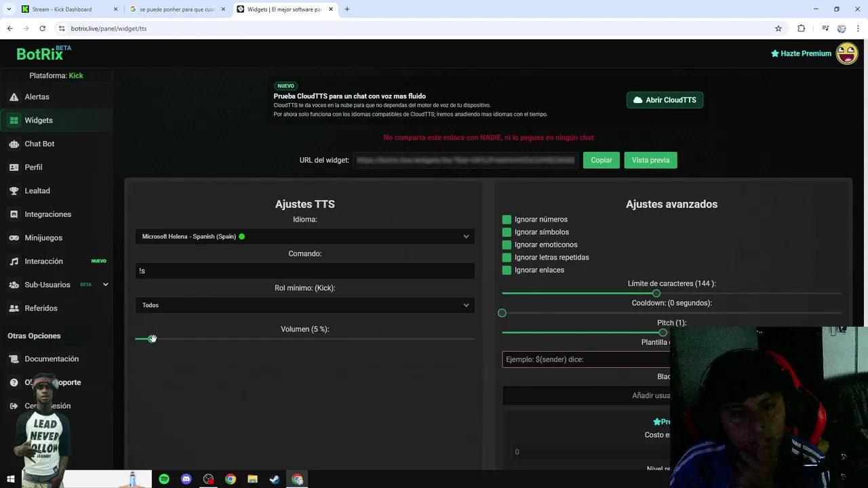The height and width of the screenshot is (488, 868).
Task: Reload the page in Chrome
Action: pyautogui.click(x=42, y=28)
